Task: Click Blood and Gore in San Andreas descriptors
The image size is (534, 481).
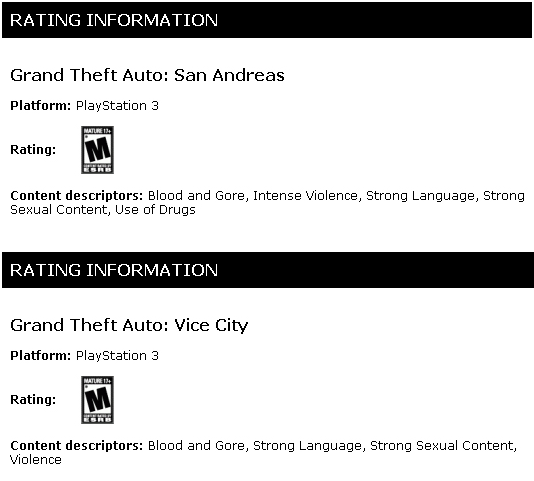Action: point(196,196)
